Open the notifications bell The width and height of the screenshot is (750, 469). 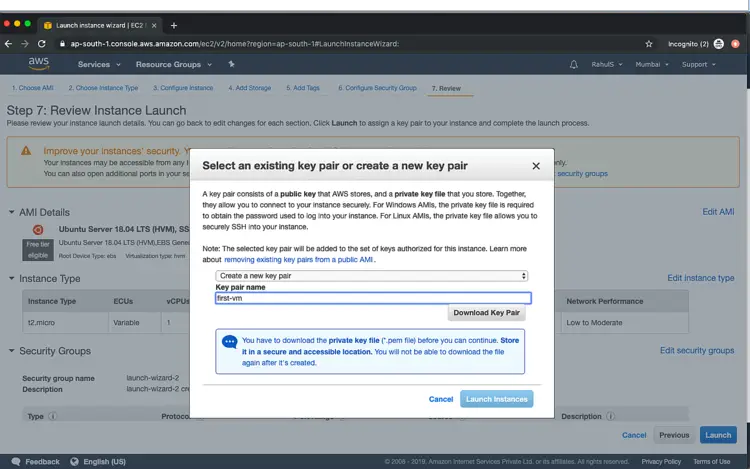(x=574, y=65)
